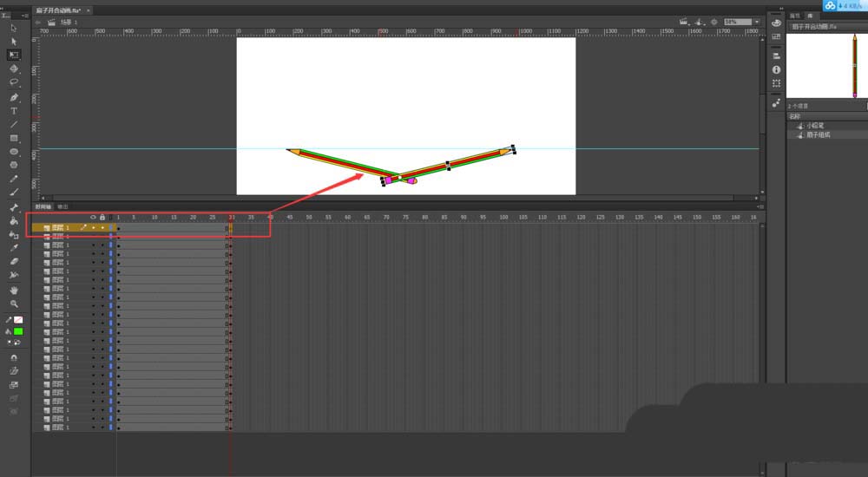Hide the highlighted 图层 1 layer
This screenshot has height=477, width=868.
tap(93, 227)
